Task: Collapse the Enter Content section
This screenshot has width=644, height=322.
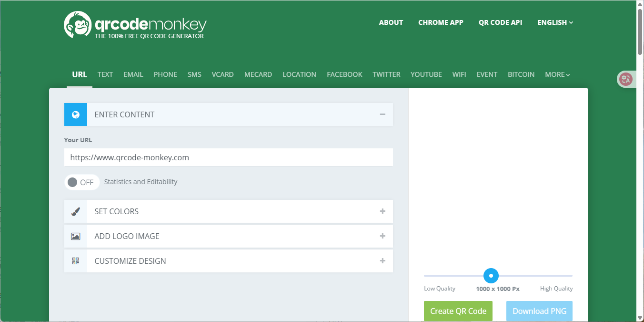Action: [382, 114]
